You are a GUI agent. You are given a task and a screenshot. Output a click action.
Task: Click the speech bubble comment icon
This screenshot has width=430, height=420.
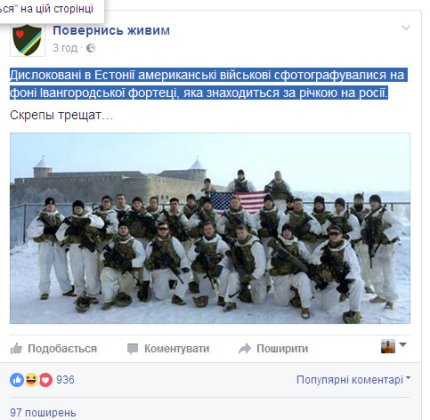(133, 349)
